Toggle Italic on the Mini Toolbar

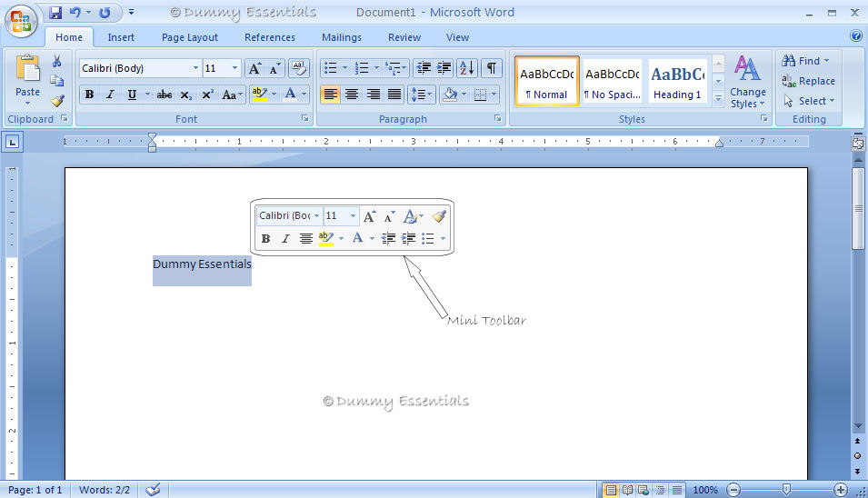(285, 238)
